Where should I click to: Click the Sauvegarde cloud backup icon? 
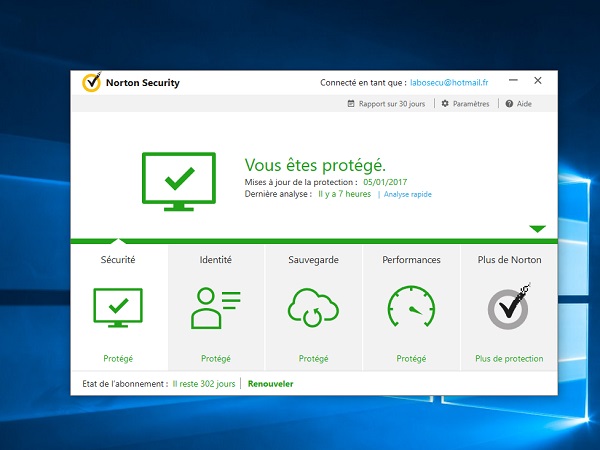coord(313,308)
